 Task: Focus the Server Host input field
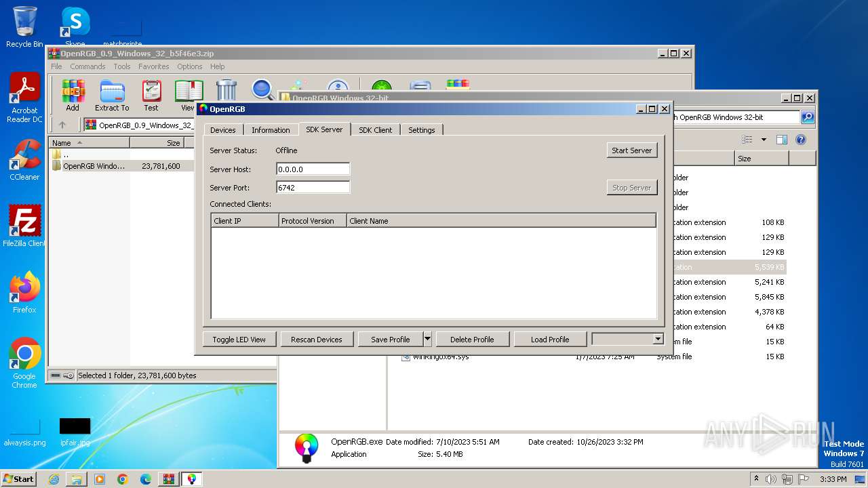pyautogui.click(x=313, y=169)
